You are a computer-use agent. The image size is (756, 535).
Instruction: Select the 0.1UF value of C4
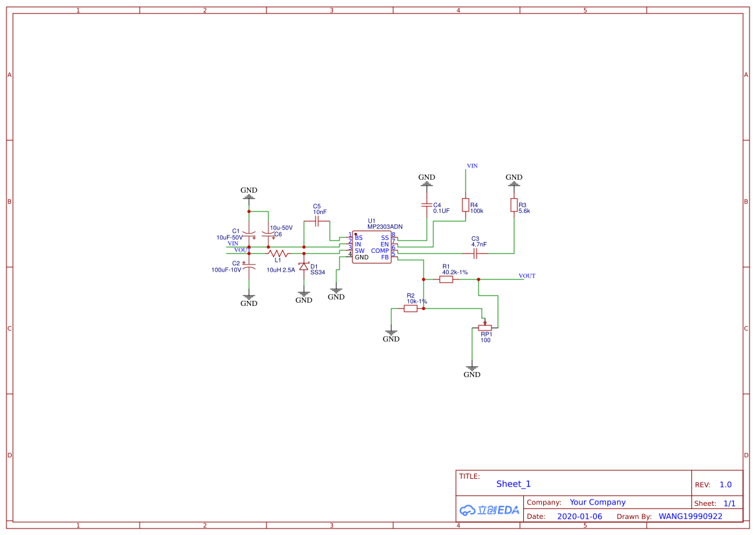[441, 212]
